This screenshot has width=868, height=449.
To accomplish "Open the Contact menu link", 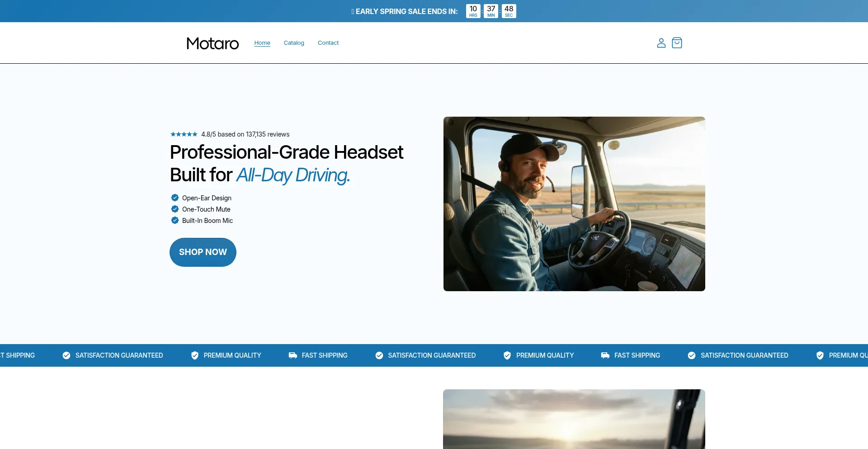I will pos(328,43).
